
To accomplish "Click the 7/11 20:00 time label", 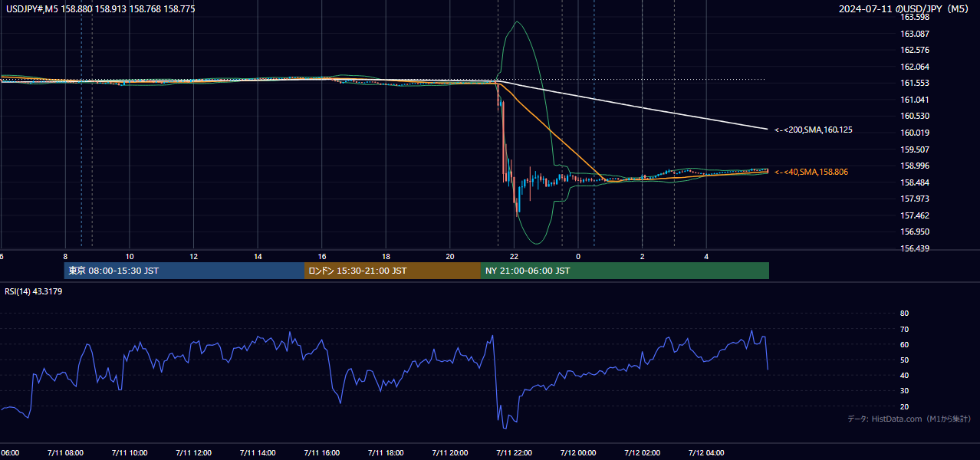I will 450,452.
